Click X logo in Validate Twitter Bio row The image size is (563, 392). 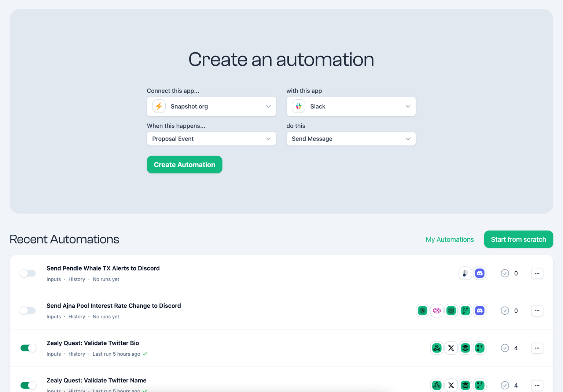(x=451, y=348)
